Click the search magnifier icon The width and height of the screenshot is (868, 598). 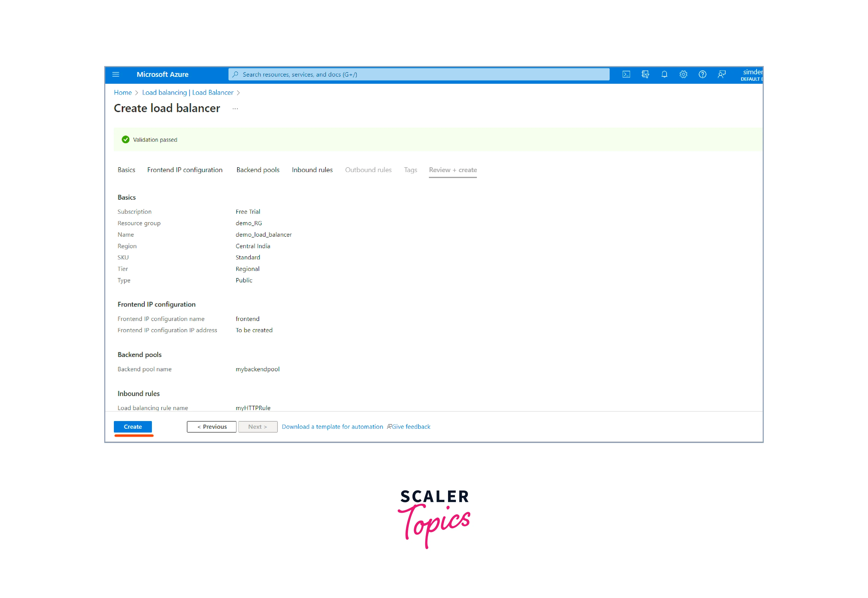click(x=235, y=75)
